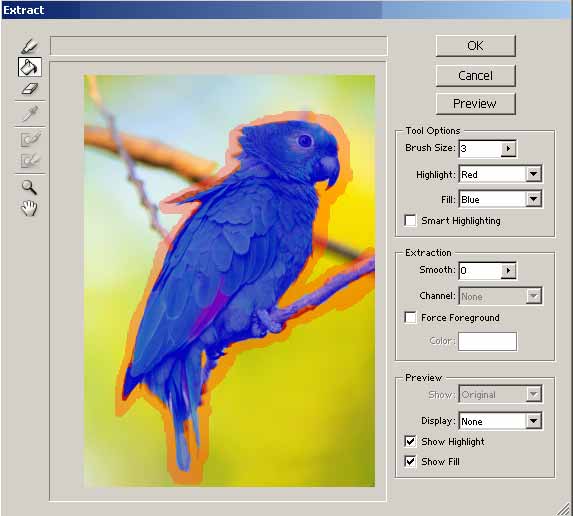
Task: Select the Eraser tool
Action: (x=30, y=88)
